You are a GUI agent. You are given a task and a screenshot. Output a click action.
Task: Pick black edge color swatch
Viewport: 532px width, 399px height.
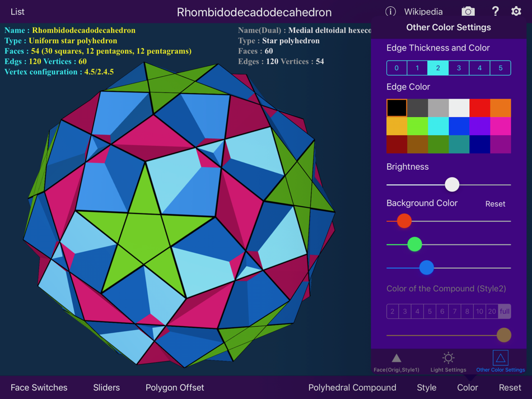pyautogui.click(x=396, y=108)
